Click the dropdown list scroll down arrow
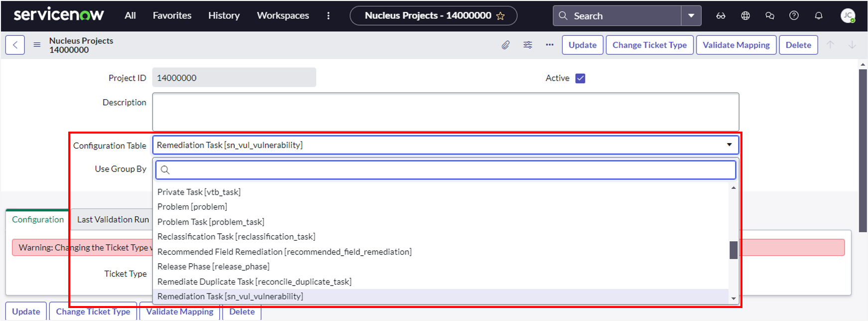Viewport: 868px width, 321px height. click(733, 299)
